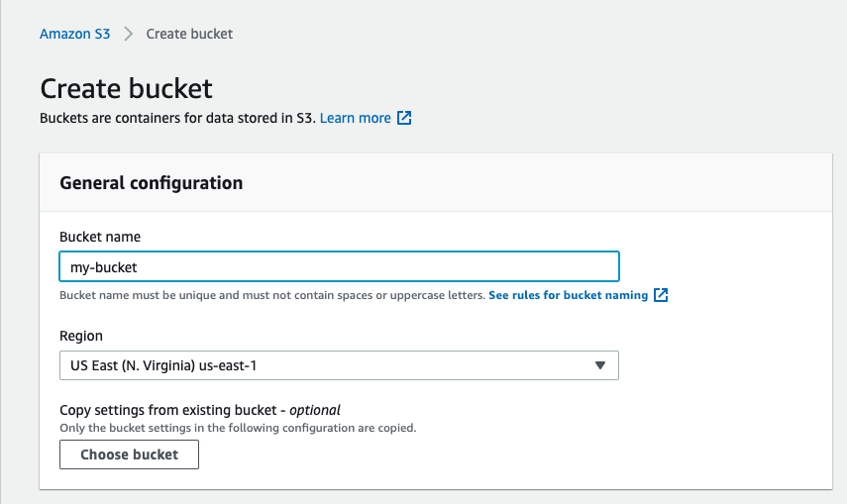Click the 'Only the bucket settings' description
The image size is (847, 504).
pos(238,428)
